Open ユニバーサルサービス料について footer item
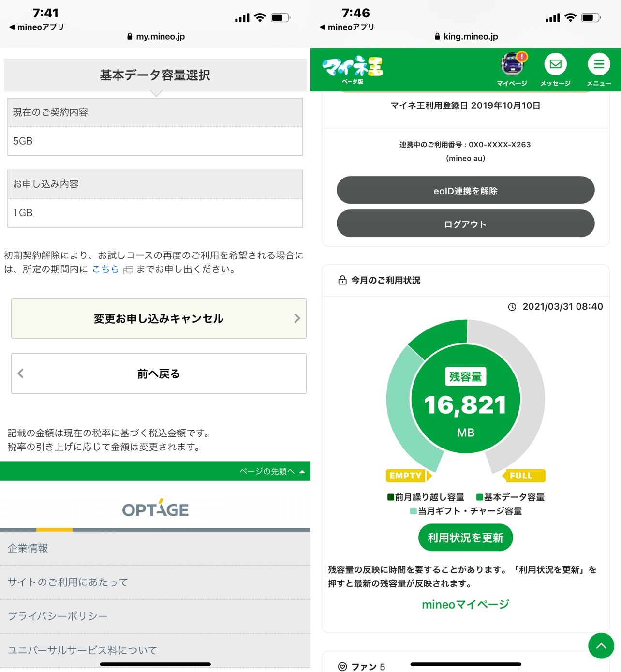The image size is (621, 672). 155,650
